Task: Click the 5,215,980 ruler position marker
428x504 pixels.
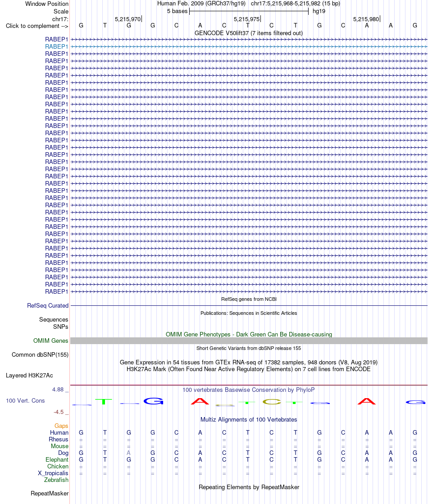Action: coord(367,19)
